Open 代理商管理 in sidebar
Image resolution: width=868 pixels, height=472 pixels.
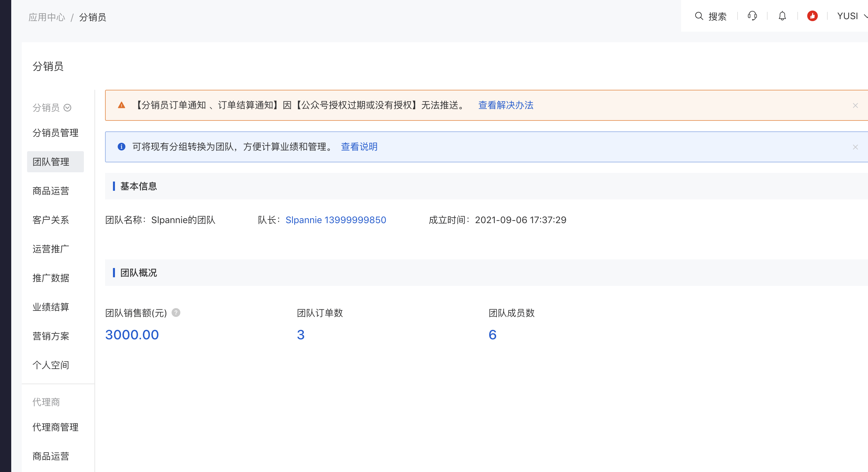point(55,427)
